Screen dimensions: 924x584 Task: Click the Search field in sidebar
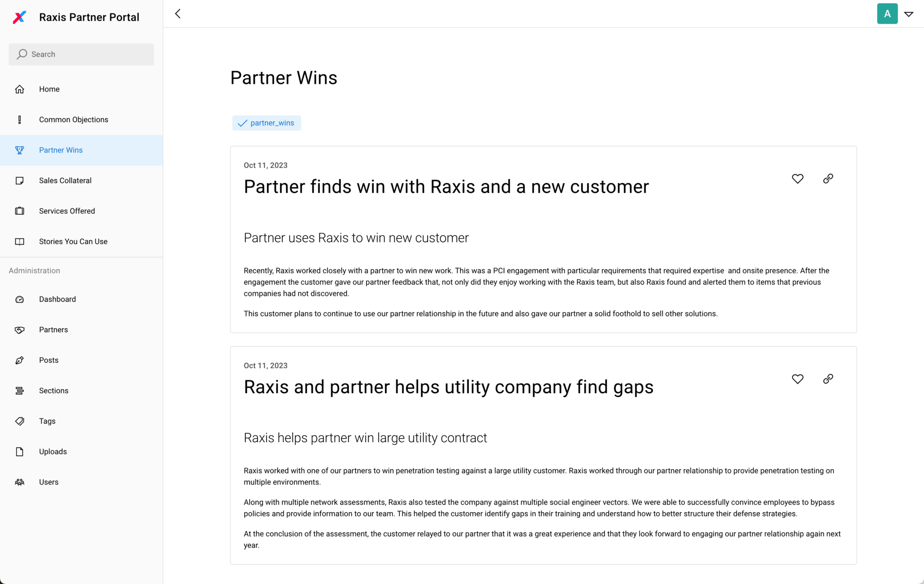81,54
